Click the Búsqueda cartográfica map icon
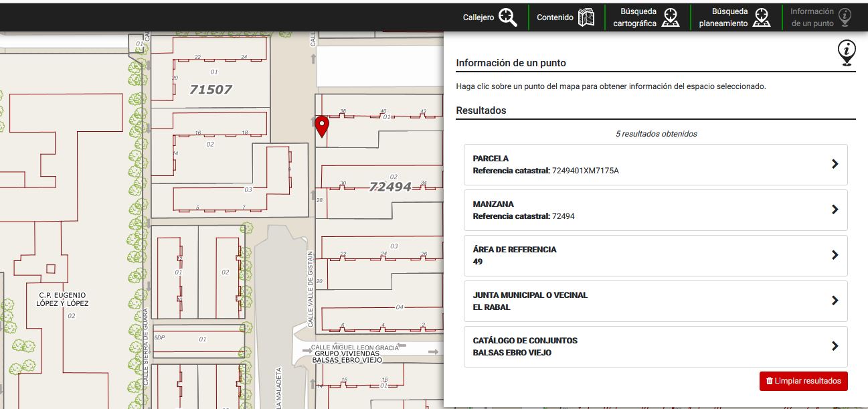 [671, 17]
